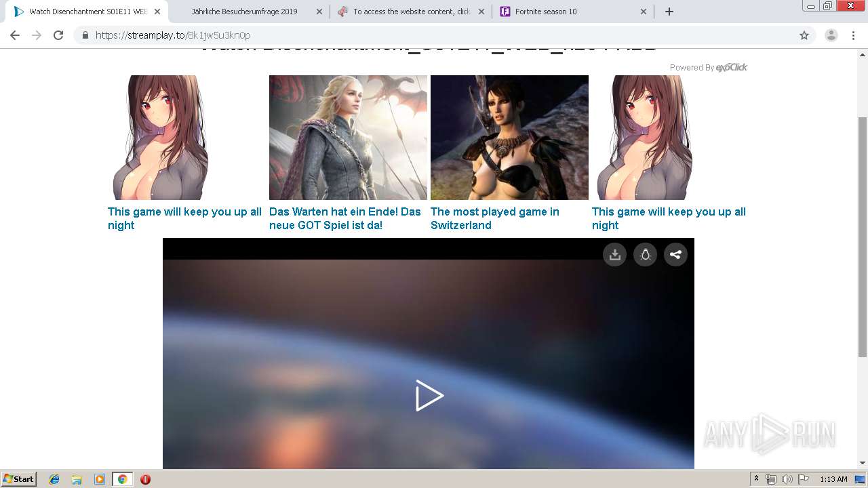Viewport: 868px width, 488px height.
Task: Open the media player taskbar icon
Action: (99, 479)
